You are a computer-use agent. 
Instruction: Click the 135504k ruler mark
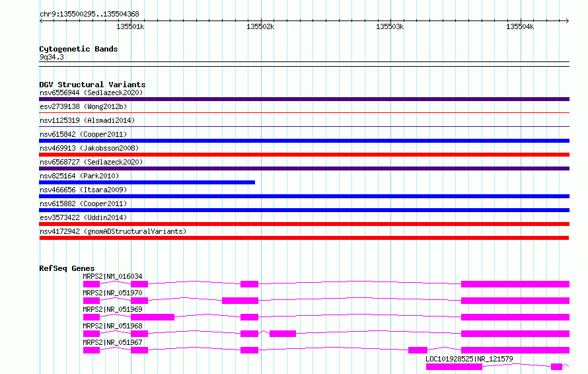(x=520, y=26)
